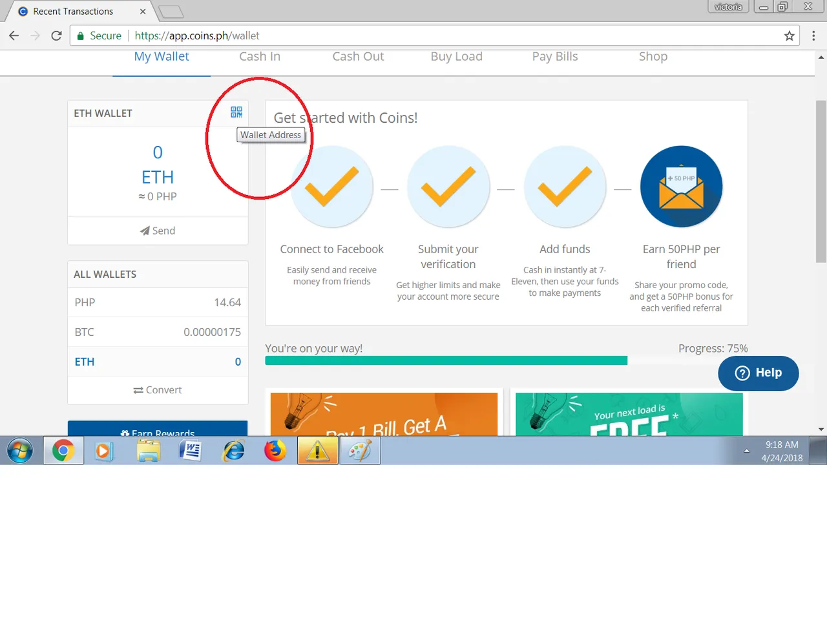Viewport: 827px width, 644px height.
Task: Click the page vertical scrollbar thumb
Action: [x=821, y=182]
